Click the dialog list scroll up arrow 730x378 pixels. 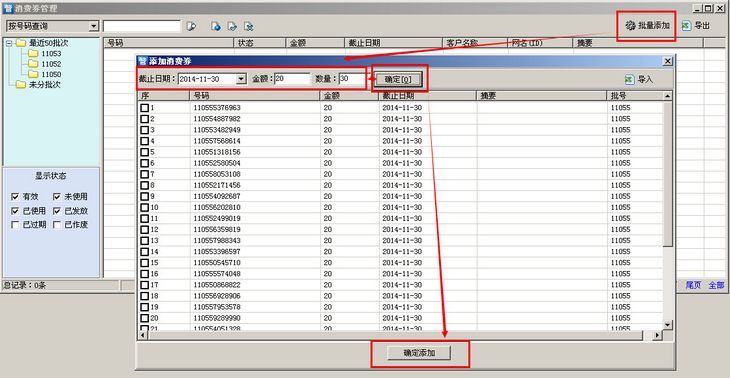(x=668, y=96)
